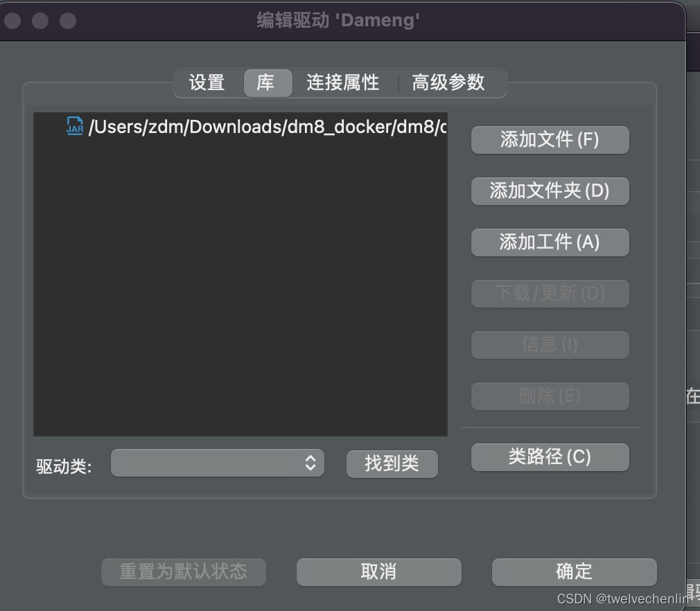Click the 信息 (I) button
This screenshot has width=700, height=611.
pos(550,345)
